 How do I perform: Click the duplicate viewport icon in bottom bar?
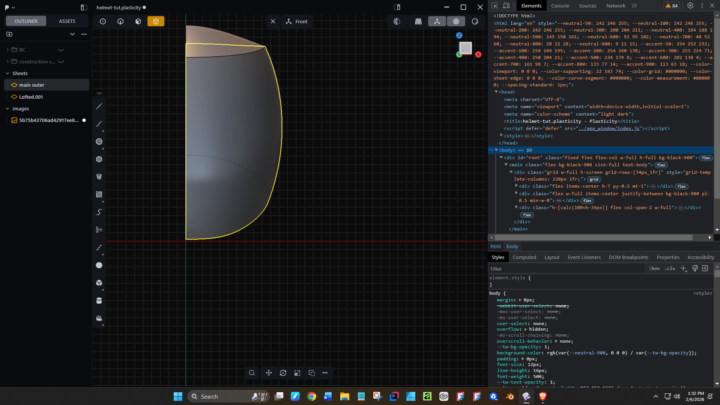(311, 373)
